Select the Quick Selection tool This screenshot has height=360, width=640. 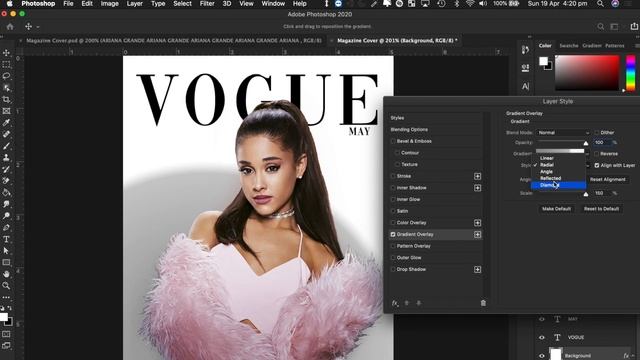6,88
